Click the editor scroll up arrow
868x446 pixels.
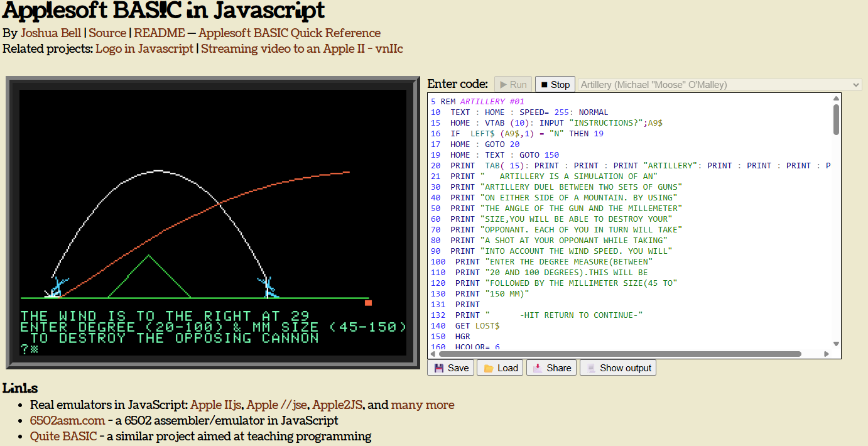(836, 98)
